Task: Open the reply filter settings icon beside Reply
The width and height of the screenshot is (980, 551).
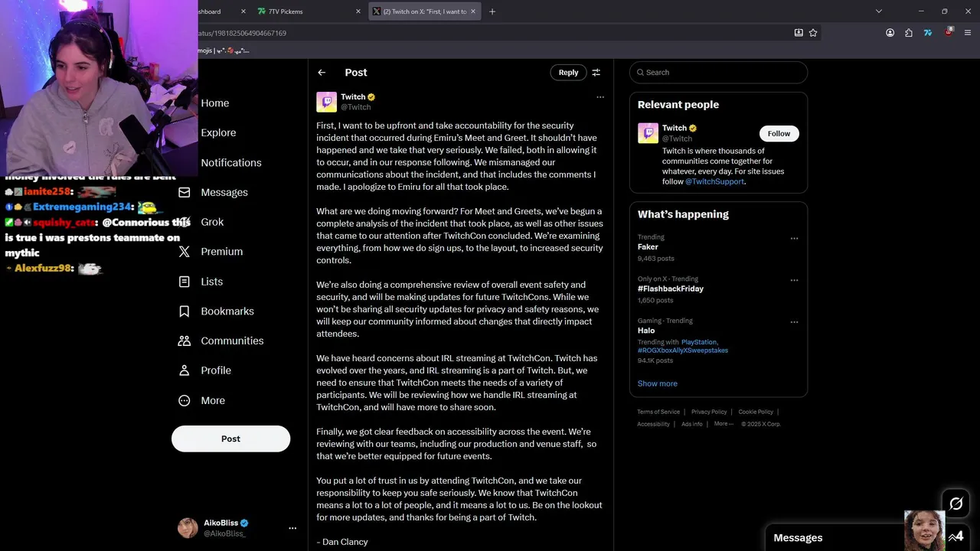Action: click(596, 72)
